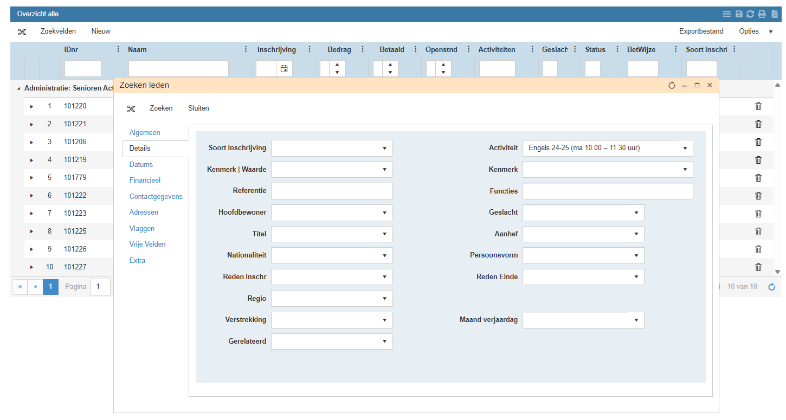Screen dimensions: 786x420
Task: Open the Contactgegevens tab
Action: pos(155,196)
